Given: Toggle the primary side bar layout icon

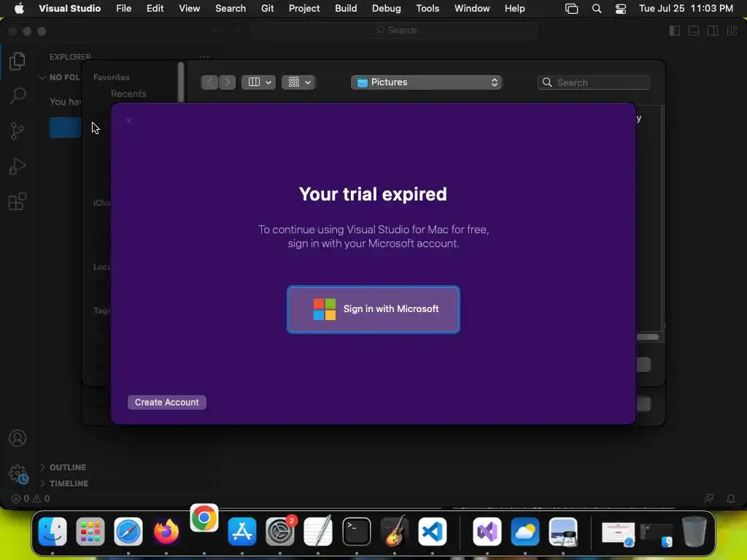Looking at the screenshot, I should click(x=675, y=31).
